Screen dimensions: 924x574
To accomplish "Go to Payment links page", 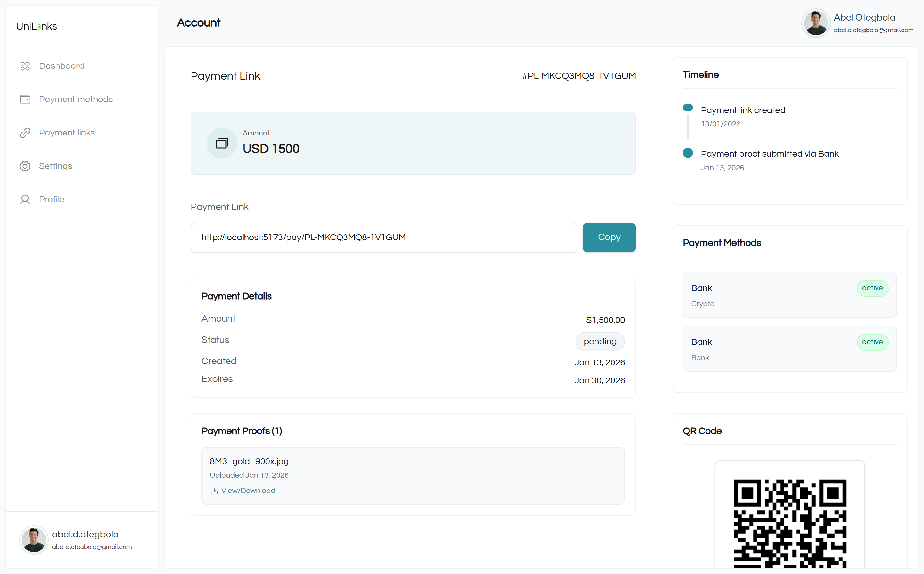I will (67, 133).
